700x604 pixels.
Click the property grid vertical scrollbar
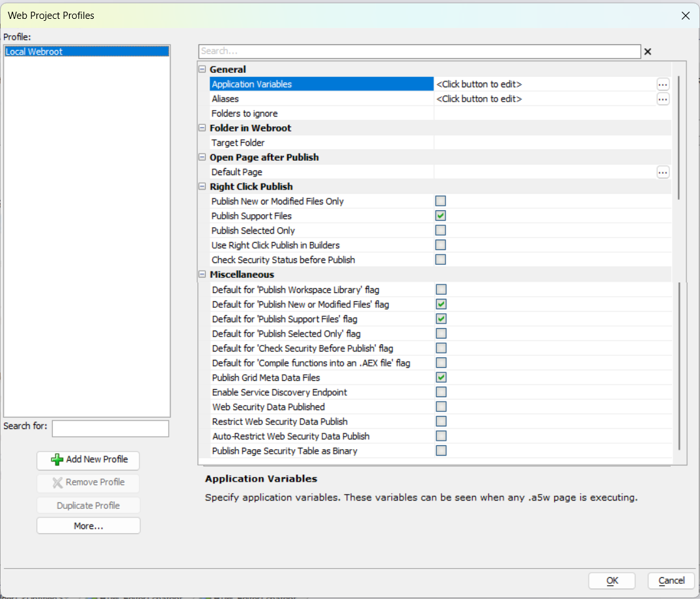[x=679, y=138]
